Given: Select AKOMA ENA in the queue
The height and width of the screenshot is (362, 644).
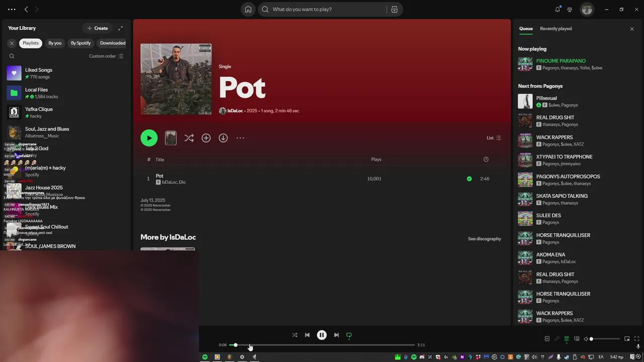Looking at the screenshot, I should 576,258.
